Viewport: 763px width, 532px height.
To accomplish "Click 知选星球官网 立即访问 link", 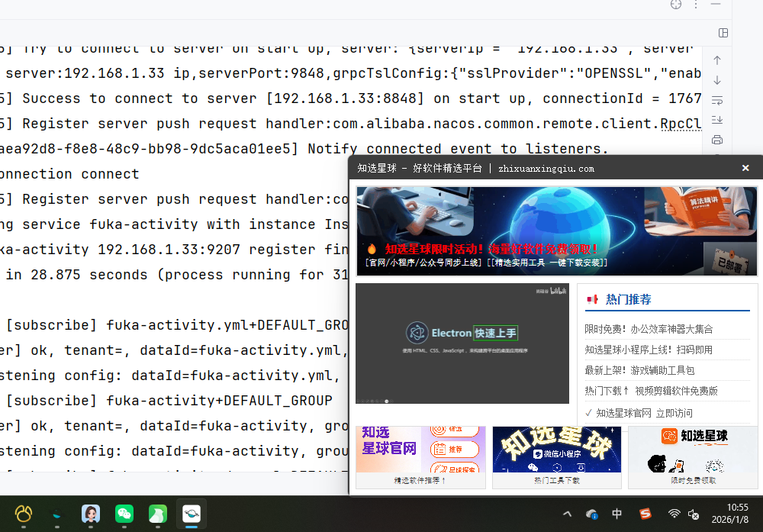I will point(644,413).
